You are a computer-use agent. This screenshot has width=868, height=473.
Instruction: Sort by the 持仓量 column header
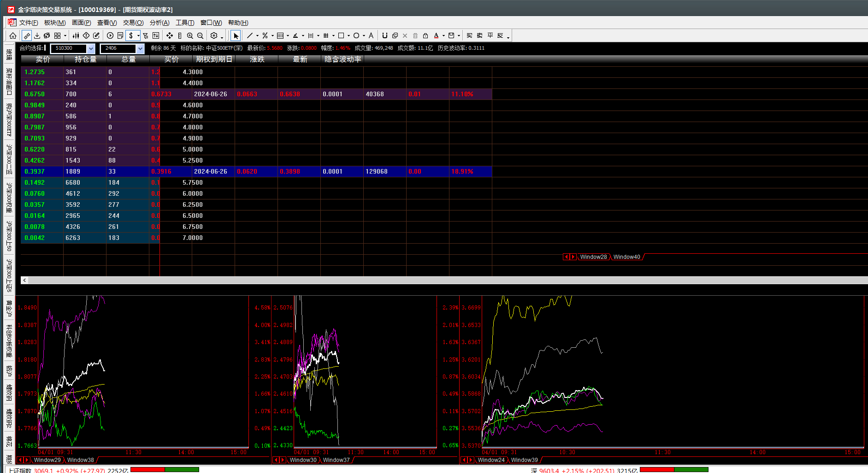(x=85, y=59)
